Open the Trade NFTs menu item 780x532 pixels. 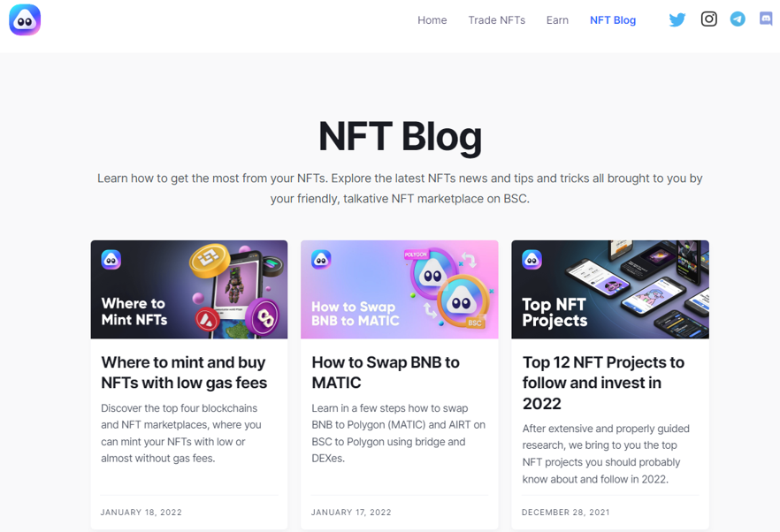point(496,20)
